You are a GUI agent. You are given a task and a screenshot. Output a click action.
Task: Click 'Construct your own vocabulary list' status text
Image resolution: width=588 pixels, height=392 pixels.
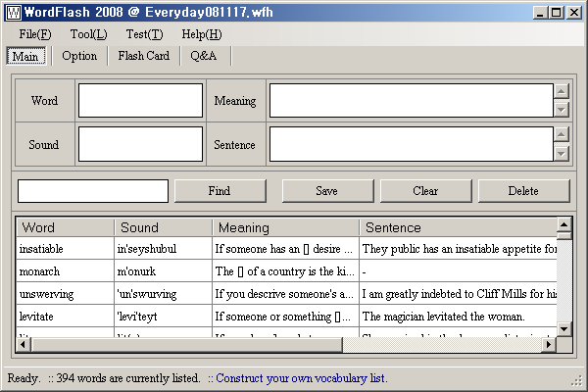(301, 378)
